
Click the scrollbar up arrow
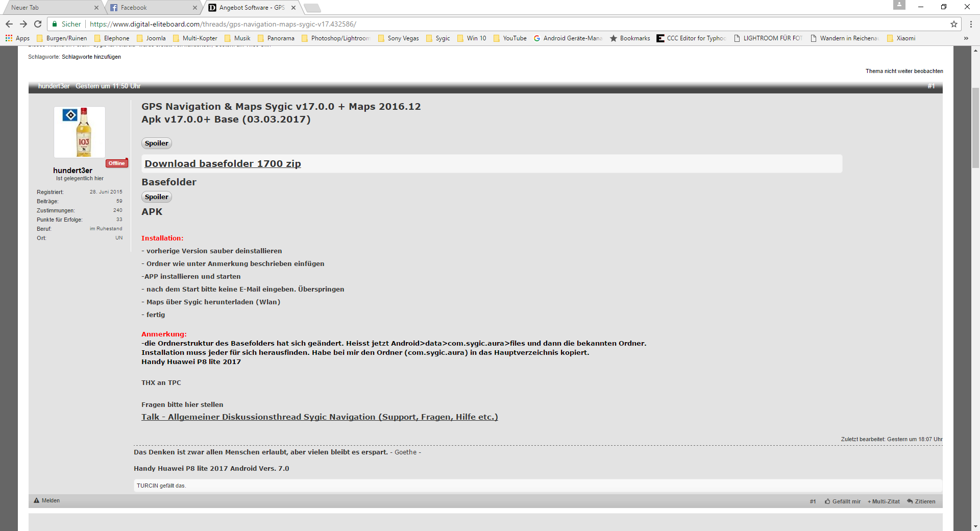975,50
